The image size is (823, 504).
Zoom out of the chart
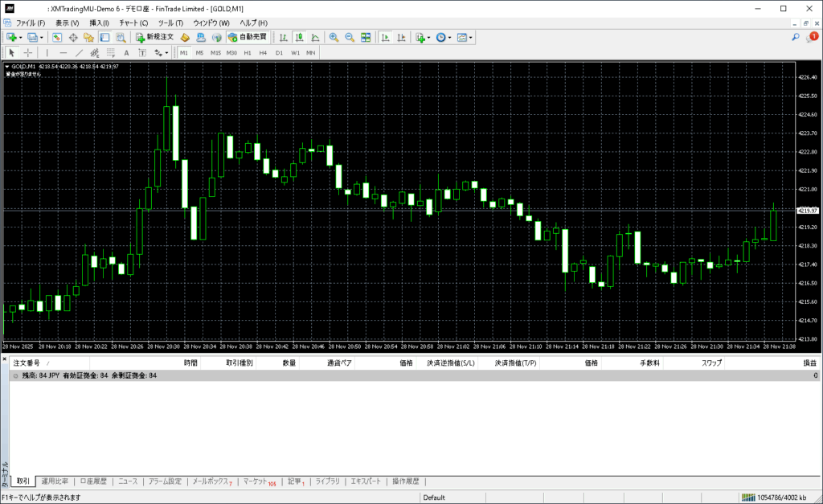pyautogui.click(x=350, y=37)
